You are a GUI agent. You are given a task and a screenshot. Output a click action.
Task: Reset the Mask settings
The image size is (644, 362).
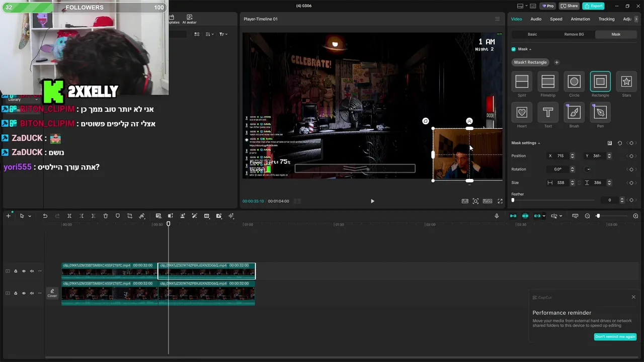(x=620, y=143)
